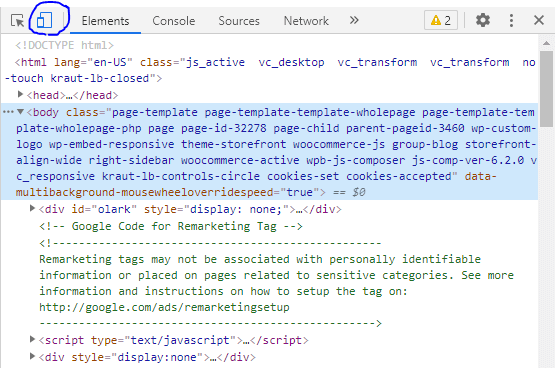
Task: Select the Google Code for Remarketing comment
Action: [x=171, y=226]
